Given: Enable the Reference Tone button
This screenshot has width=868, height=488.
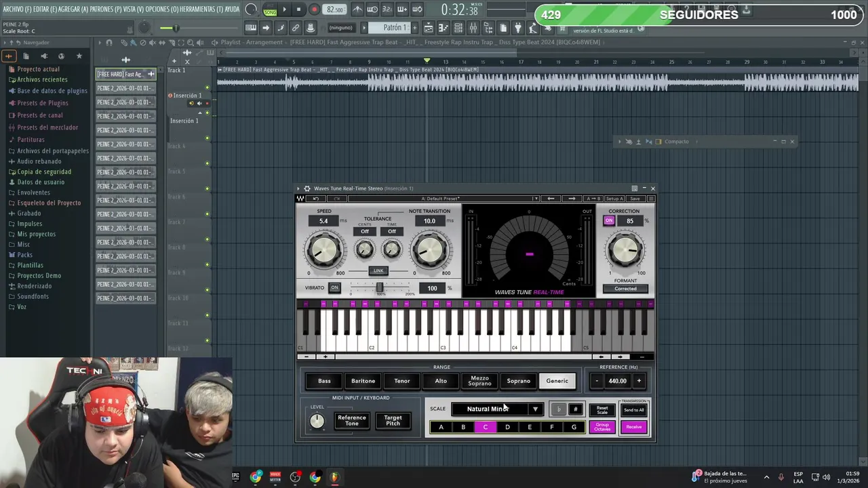Looking at the screenshot, I should pos(352,421).
